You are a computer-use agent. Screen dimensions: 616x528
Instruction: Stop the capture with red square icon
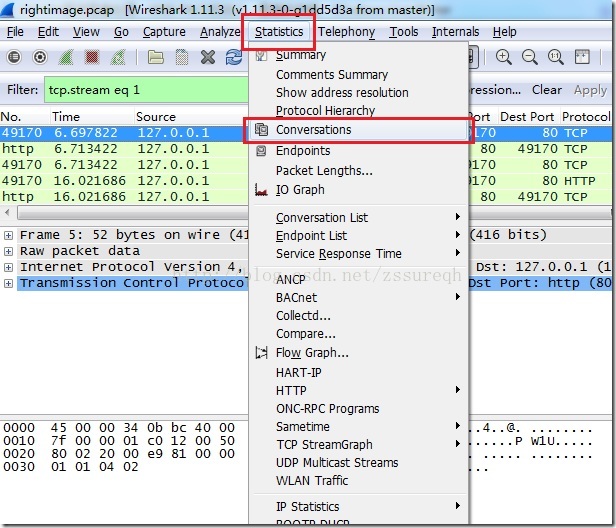(92, 57)
